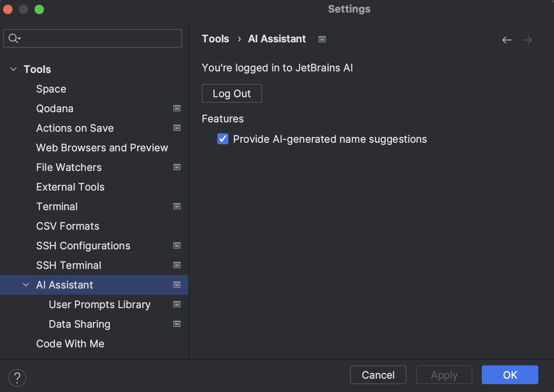Log out of JetBrains AI
This screenshot has height=392, width=554.
pos(231,93)
